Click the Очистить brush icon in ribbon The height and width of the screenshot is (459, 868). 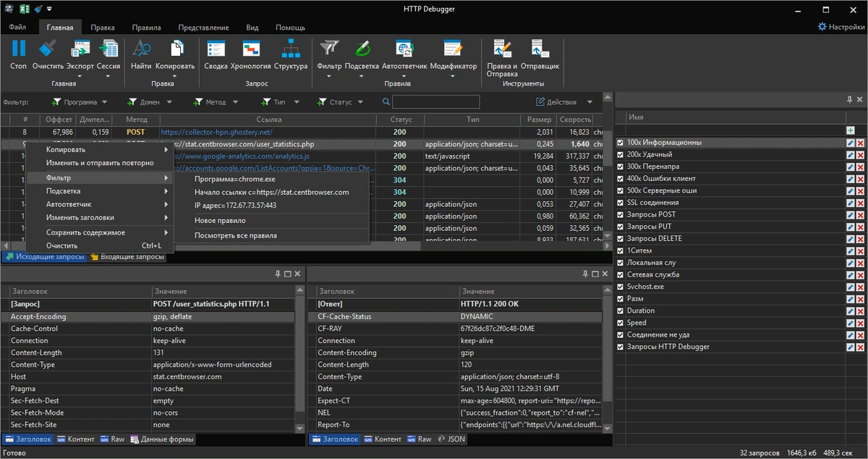[48, 49]
